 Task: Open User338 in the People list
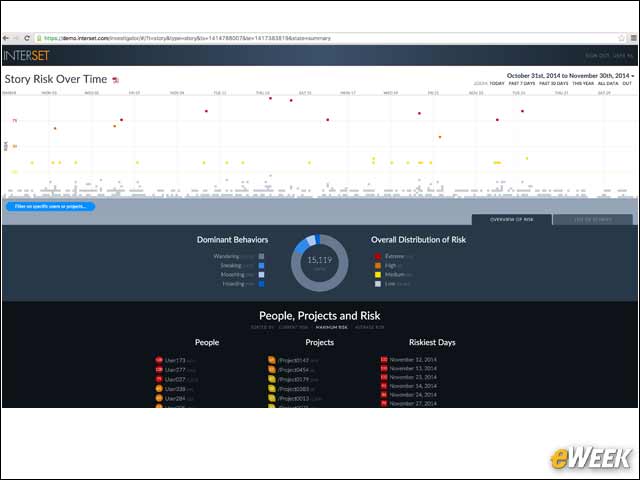point(175,389)
